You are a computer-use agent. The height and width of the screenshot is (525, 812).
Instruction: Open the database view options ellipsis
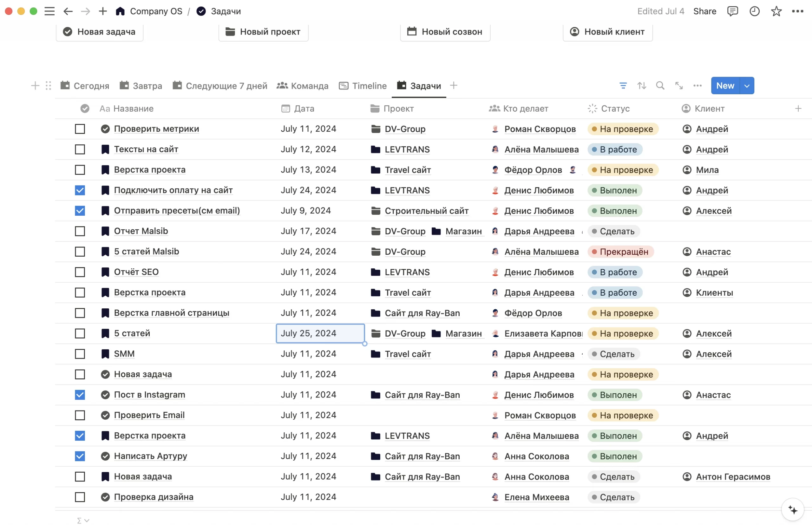coord(697,86)
